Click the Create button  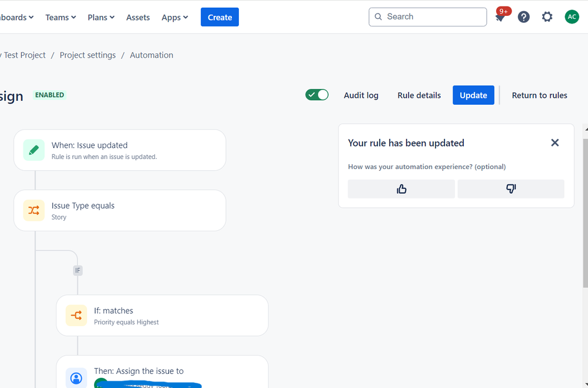point(220,17)
